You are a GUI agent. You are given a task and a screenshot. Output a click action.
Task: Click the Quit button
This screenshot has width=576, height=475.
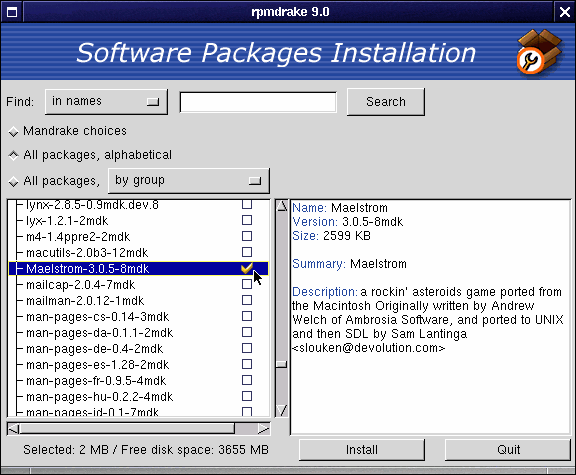(508, 450)
